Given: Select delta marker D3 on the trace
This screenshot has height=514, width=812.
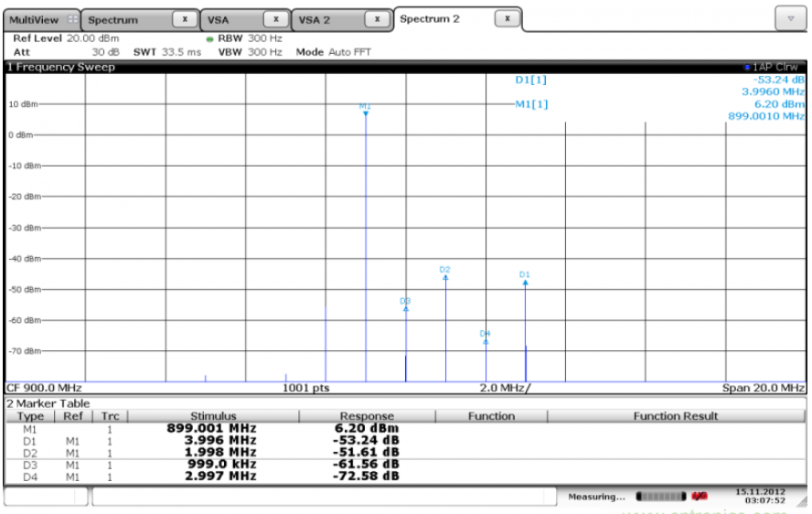Looking at the screenshot, I should coord(405,305).
